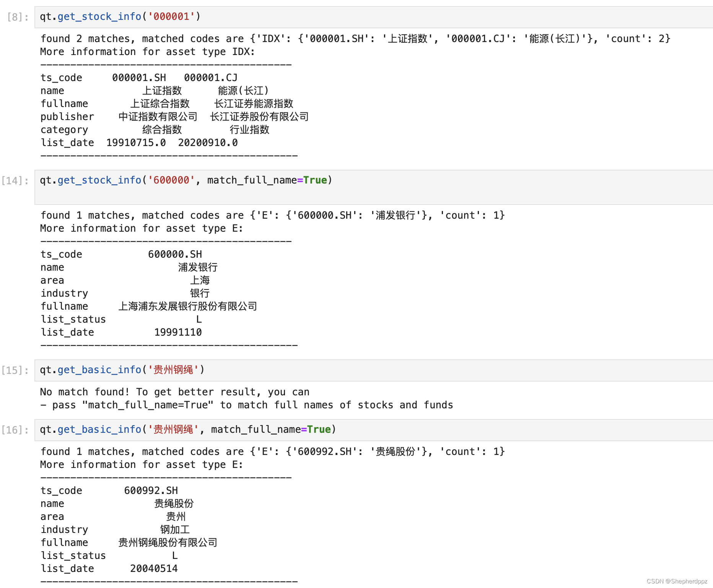Click category value 综合指数
Viewport: 713px width, 588px height.
click(162, 130)
